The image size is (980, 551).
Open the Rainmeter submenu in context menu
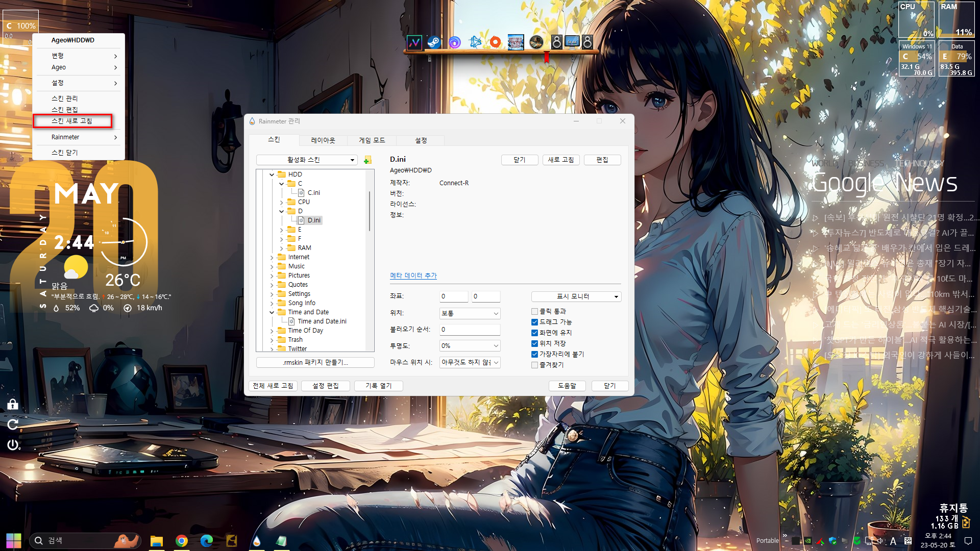coord(79,137)
